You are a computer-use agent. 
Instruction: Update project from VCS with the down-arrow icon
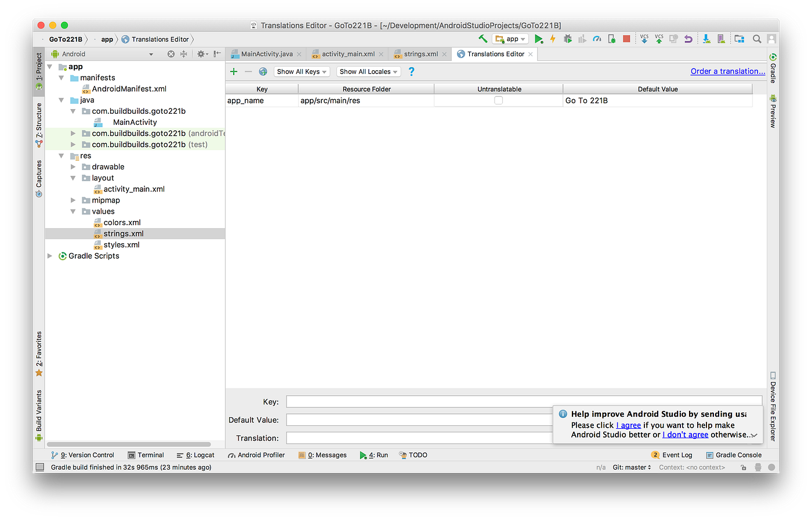pos(644,38)
